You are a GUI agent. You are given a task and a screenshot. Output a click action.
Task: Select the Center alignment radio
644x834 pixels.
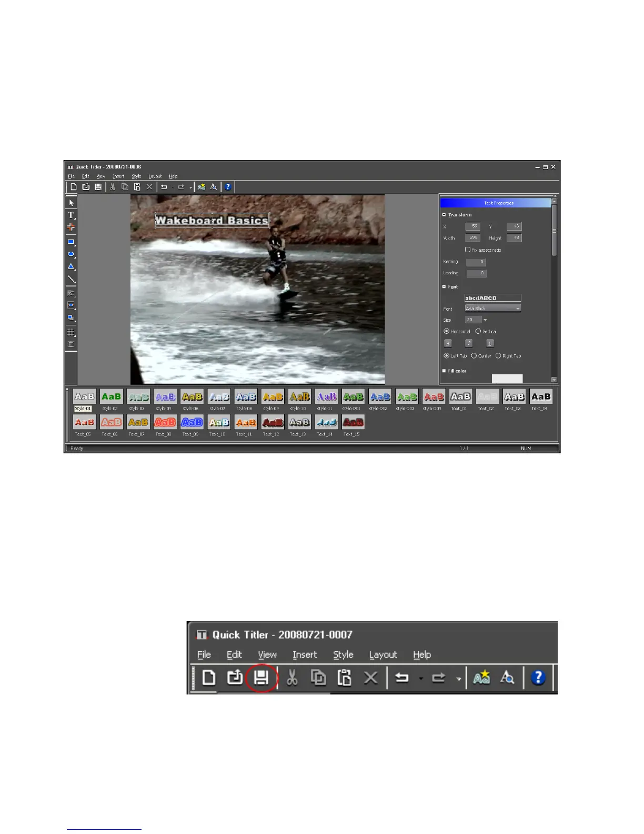point(474,356)
